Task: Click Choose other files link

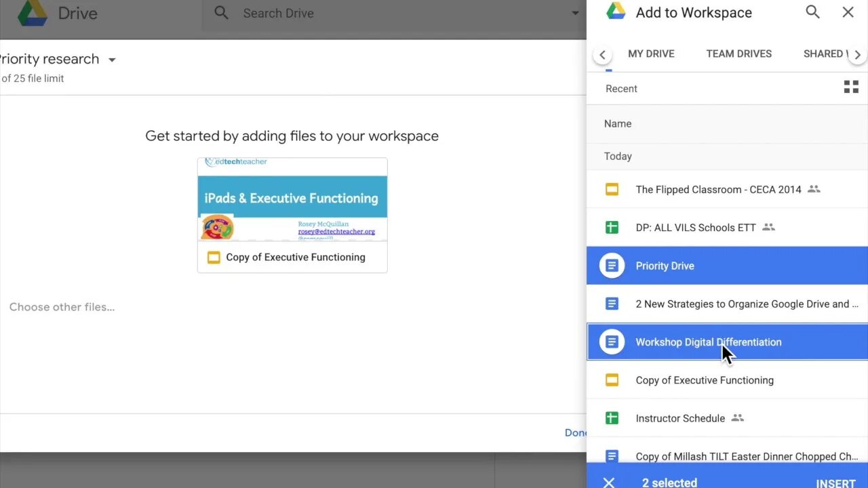Action: (62, 307)
